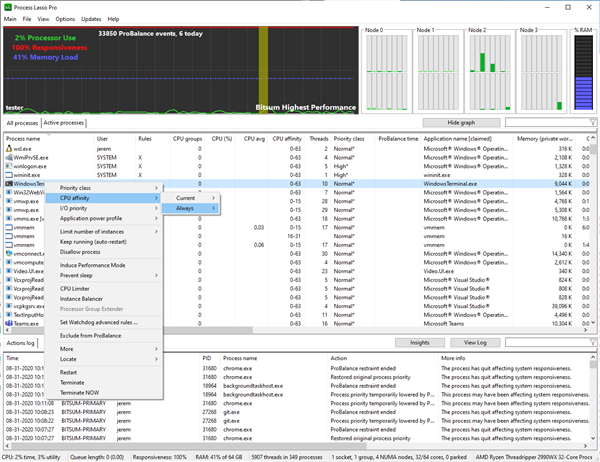This screenshot has height=462, width=600.
Task: Click the WmiPrvSE.exe process icon
Action: point(9,157)
